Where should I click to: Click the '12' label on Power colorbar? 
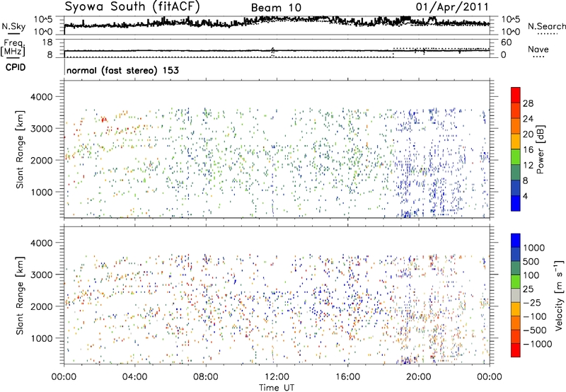pos(528,166)
